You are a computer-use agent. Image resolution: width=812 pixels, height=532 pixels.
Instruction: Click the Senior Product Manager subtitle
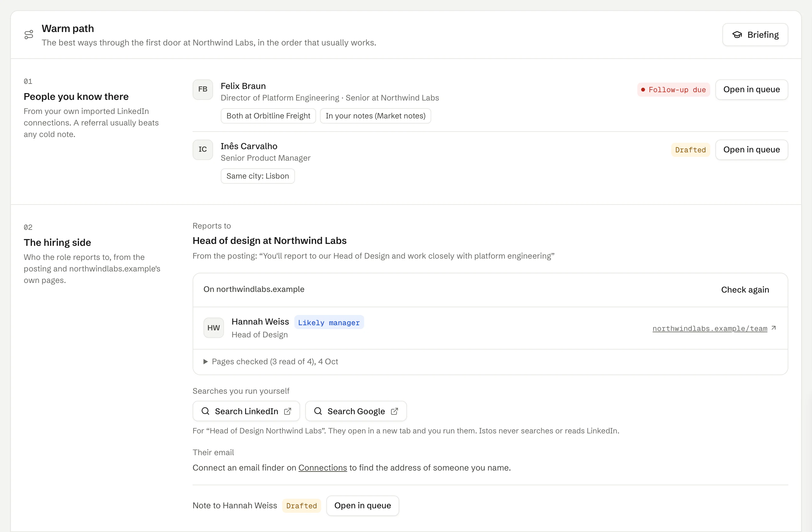point(266,158)
